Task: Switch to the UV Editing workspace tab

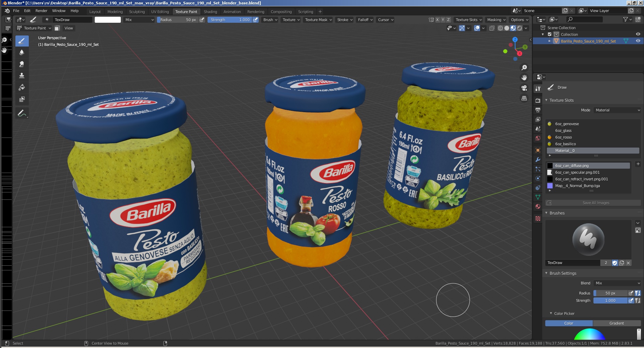Action: click(160, 11)
